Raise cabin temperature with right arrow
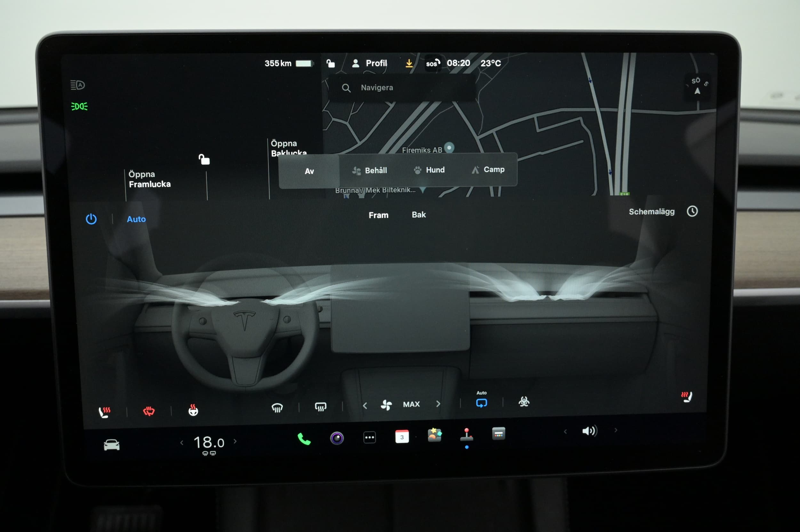800x532 pixels. (235, 441)
